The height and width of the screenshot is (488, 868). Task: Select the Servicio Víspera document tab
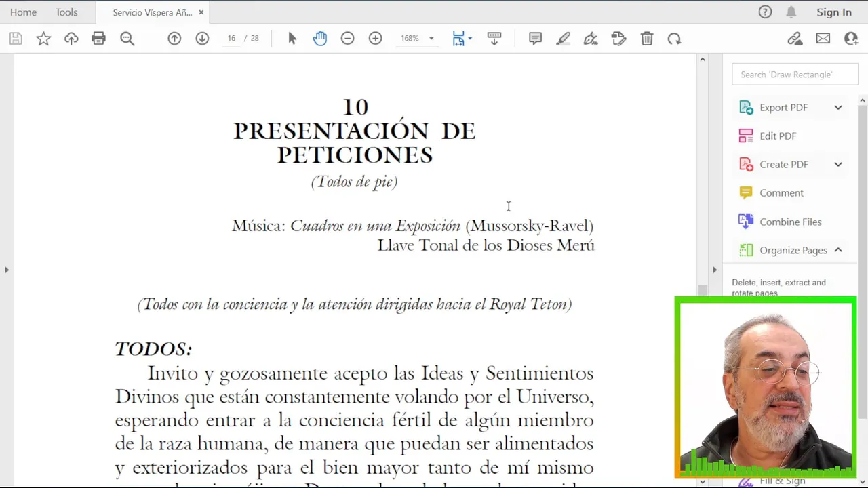pos(153,12)
